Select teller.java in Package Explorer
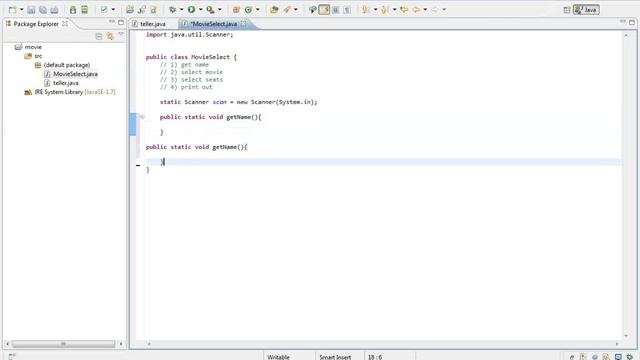The height and width of the screenshot is (360, 640). point(61,83)
